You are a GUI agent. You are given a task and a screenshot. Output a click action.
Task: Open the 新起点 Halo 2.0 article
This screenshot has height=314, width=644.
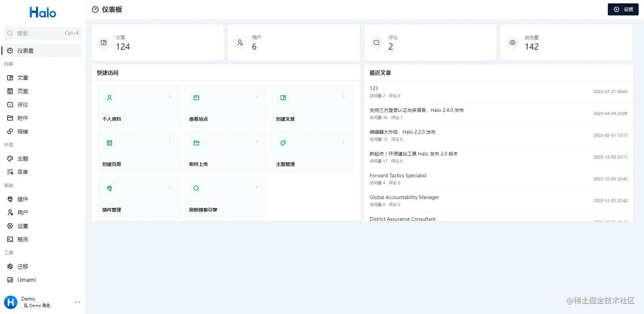click(414, 154)
